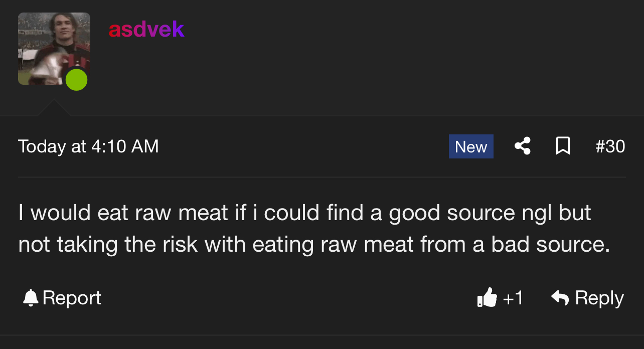Click the bell icon beside Report

[x=31, y=298]
